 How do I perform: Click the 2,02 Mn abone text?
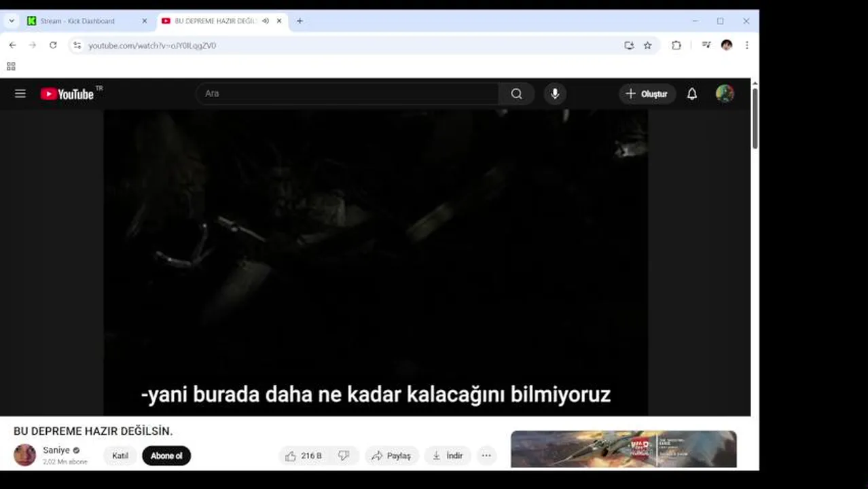(x=65, y=462)
